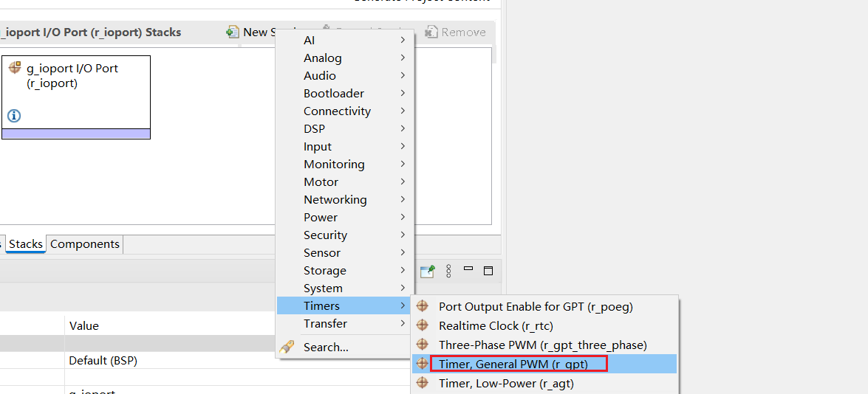Screen dimensions: 868x394
Task: Click the Timer, Low-Power module icon
Action: 423,382
